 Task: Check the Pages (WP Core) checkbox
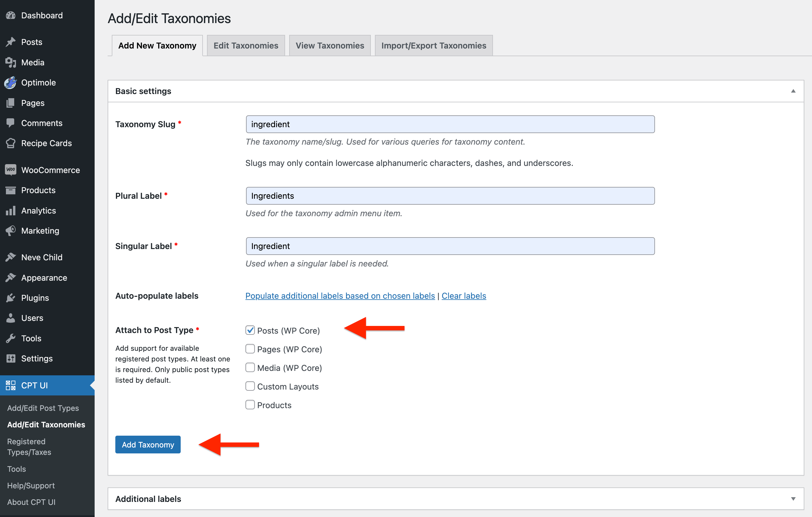(x=250, y=349)
